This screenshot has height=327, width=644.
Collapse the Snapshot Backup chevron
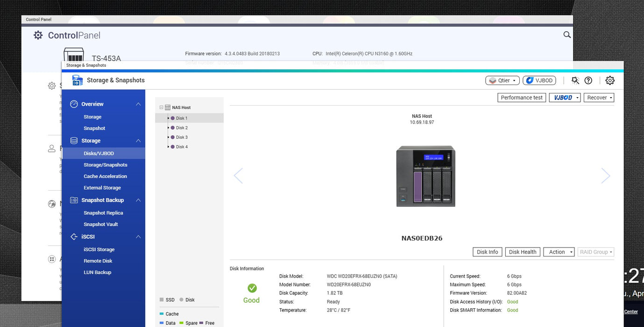(138, 200)
